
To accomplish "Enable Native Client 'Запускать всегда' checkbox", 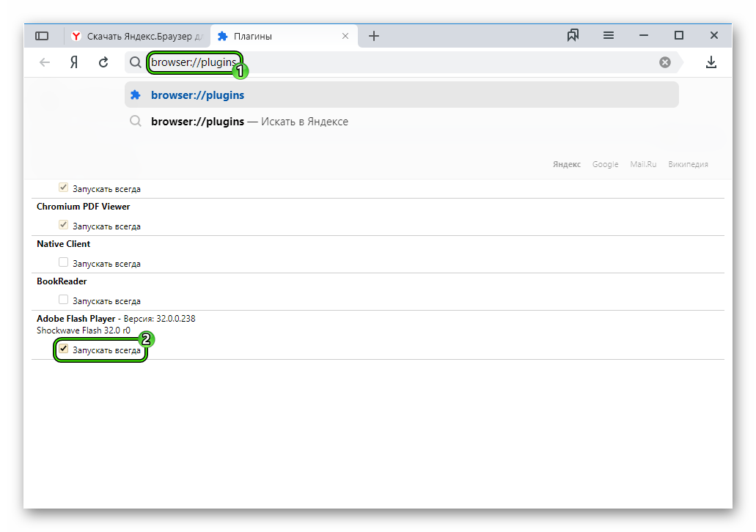I will (63, 262).
